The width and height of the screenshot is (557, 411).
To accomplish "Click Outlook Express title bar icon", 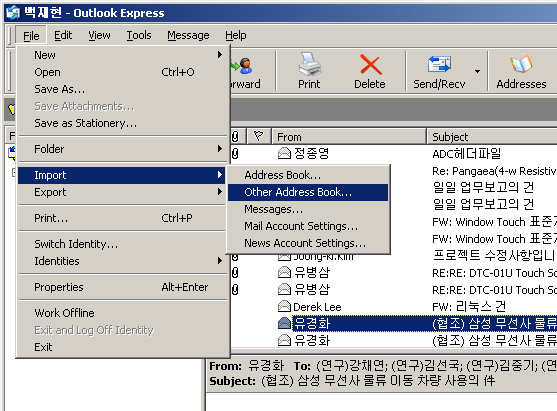I will pyautogui.click(x=13, y=13).
